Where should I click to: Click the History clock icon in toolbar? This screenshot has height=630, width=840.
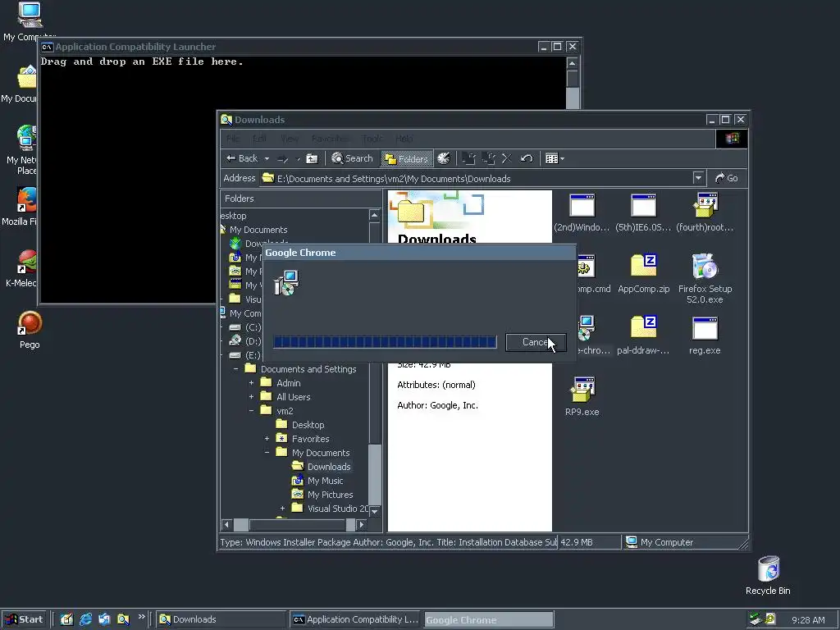pos(444,158)
